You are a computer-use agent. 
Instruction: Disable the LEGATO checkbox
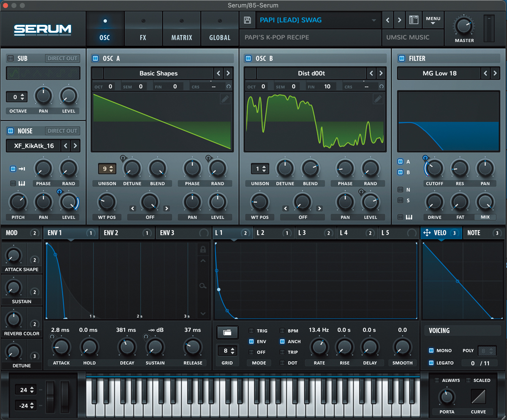point(431,363)
